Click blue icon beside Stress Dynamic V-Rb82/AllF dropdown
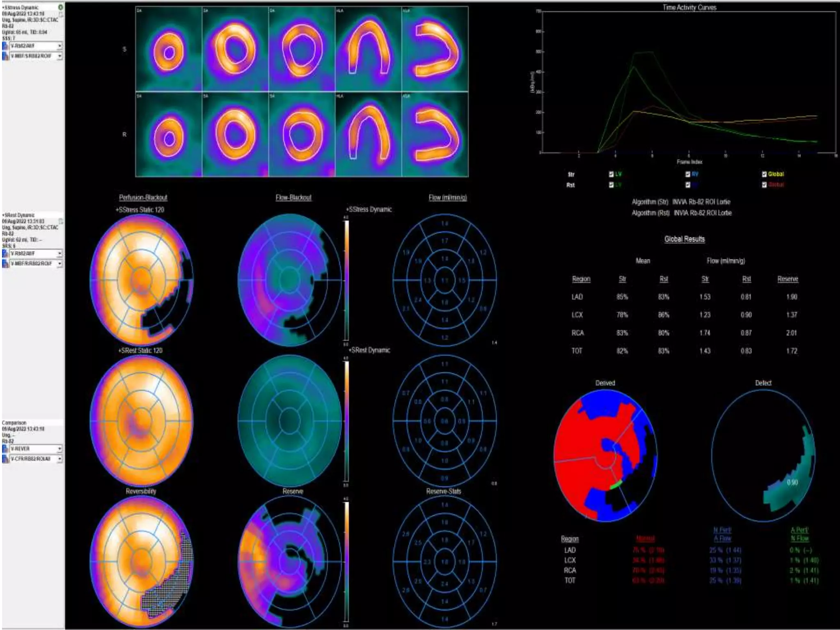840x630 pixels. click(5, 46)
